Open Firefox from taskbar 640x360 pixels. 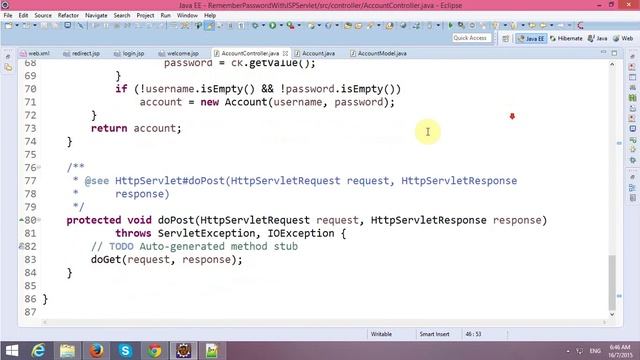coord(96,351)
